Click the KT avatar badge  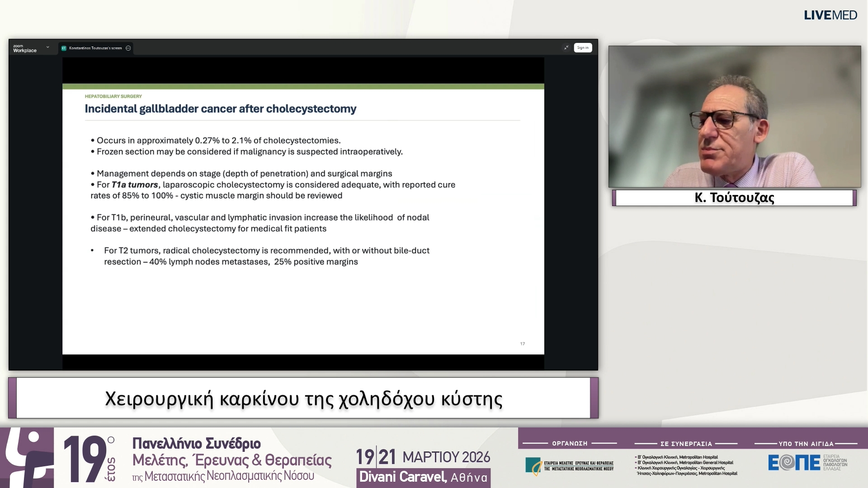click(x=64, y=48)
